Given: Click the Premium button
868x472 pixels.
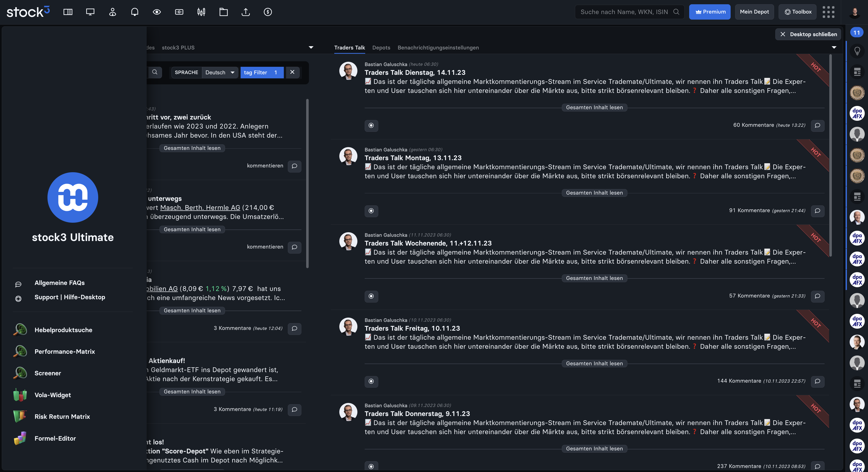Looking at the screenshot, I should pyautogui.click(x=710, y=12).
